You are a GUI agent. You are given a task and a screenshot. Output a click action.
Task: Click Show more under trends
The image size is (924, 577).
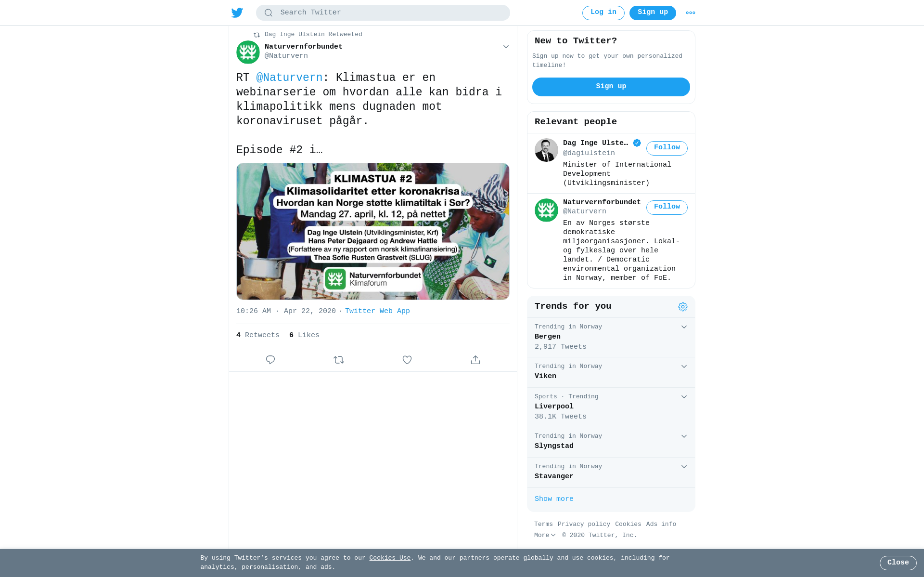click(554, 499)
